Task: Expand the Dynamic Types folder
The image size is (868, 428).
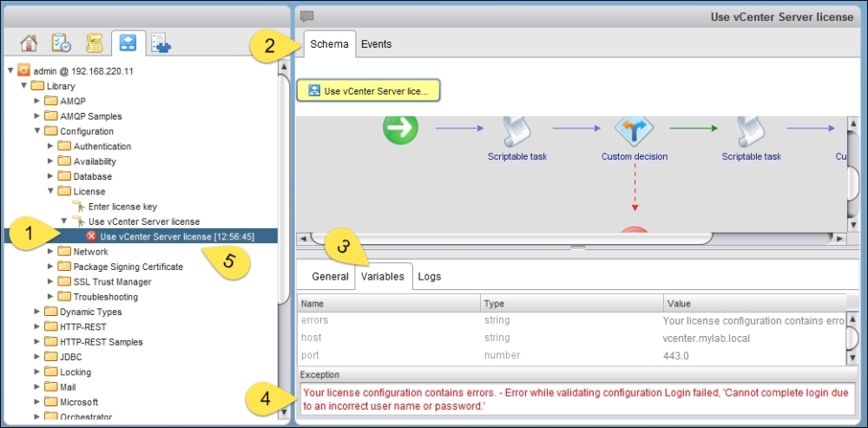Action: click(37, 312)
